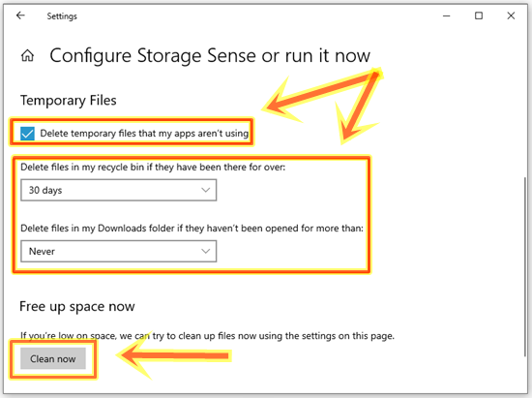The width and height of the screenshot is (532, 398).
Task: Click the chevron on the Never combo box
Action: [x=206, y=252]
